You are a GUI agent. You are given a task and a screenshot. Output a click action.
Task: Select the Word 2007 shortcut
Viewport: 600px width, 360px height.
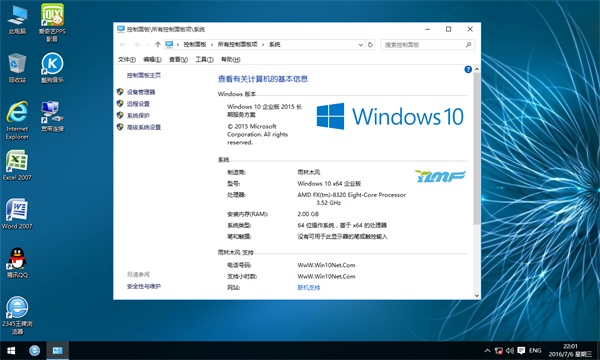coord(17,214)
